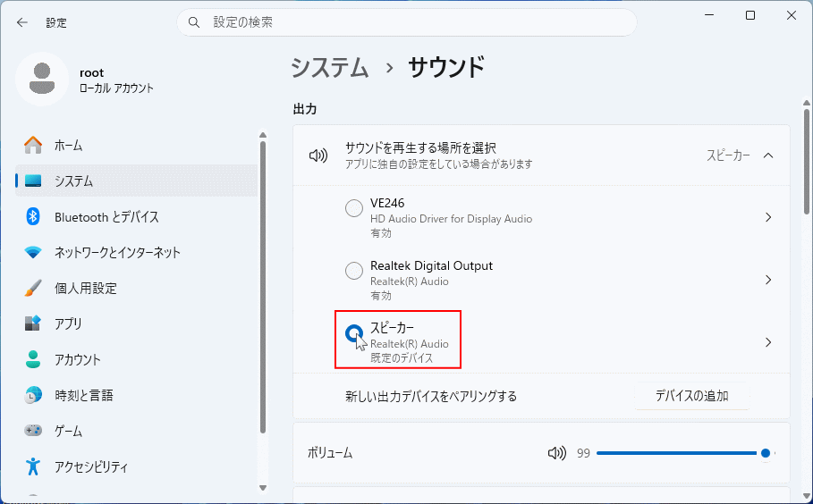Screen dimensions: 813x504
Task: Click HD Audio Driver for Display Audio text
Action: [451, 219]
